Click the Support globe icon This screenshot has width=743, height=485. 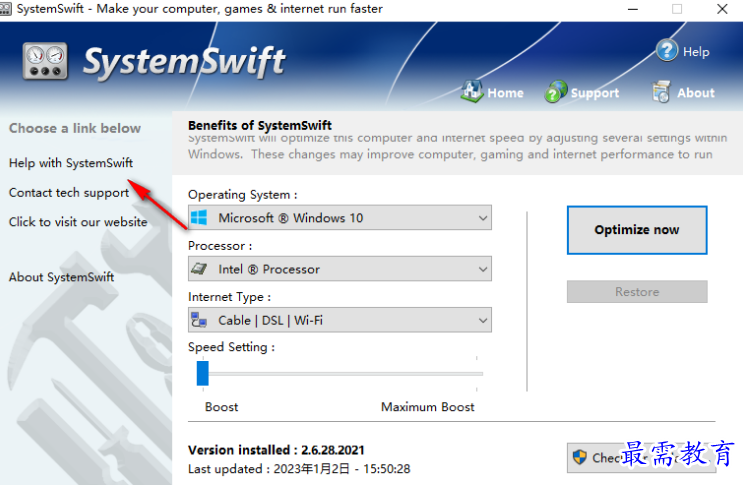click(x=556, y=91)
